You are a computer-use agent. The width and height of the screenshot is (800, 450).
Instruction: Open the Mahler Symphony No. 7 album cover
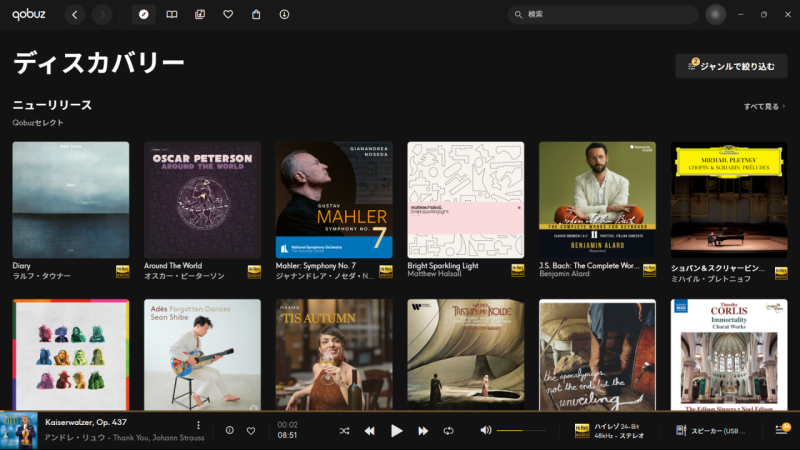[334, 200]
